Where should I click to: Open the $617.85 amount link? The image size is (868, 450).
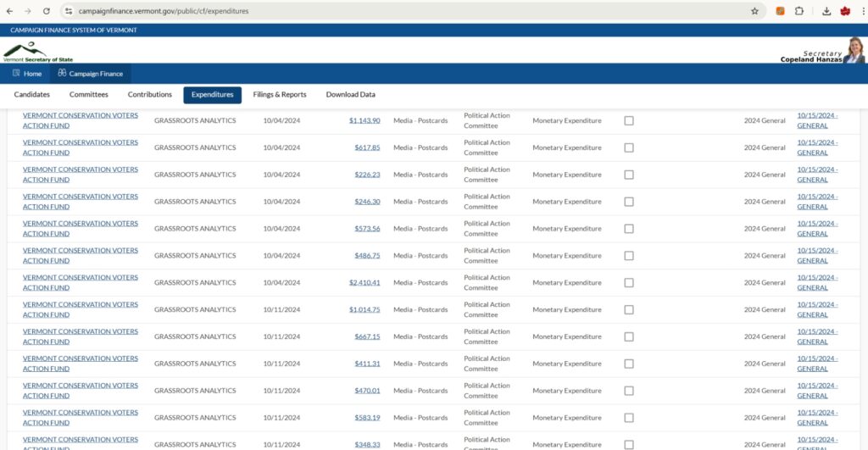[x=368, y=147]
